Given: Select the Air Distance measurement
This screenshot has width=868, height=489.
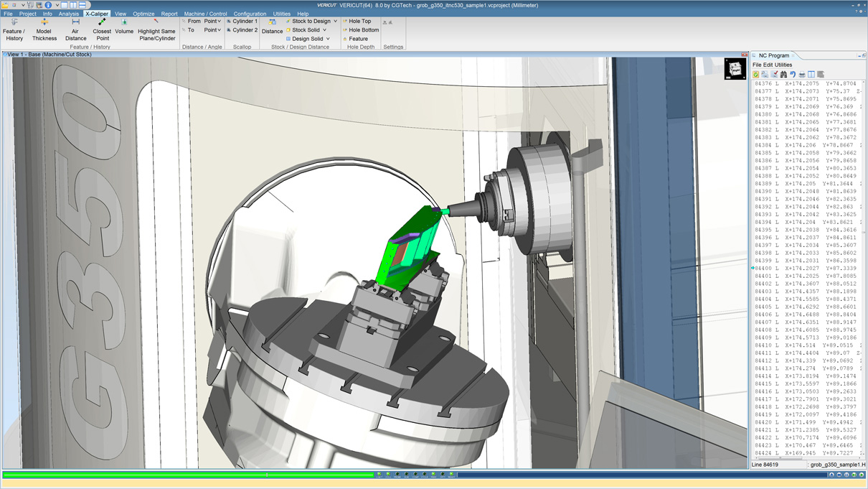Looking at the screenshot, I should (x=75, y=29).
